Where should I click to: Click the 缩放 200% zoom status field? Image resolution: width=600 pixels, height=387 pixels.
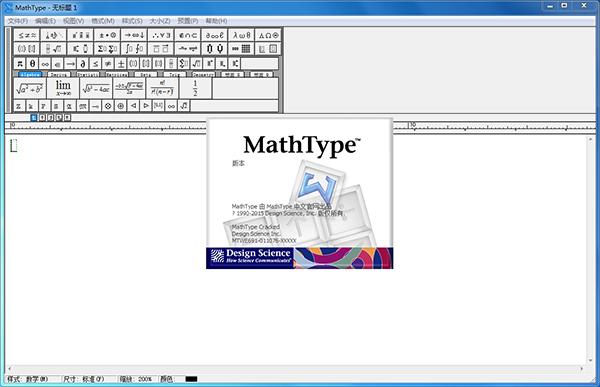(x=136, y=379)
